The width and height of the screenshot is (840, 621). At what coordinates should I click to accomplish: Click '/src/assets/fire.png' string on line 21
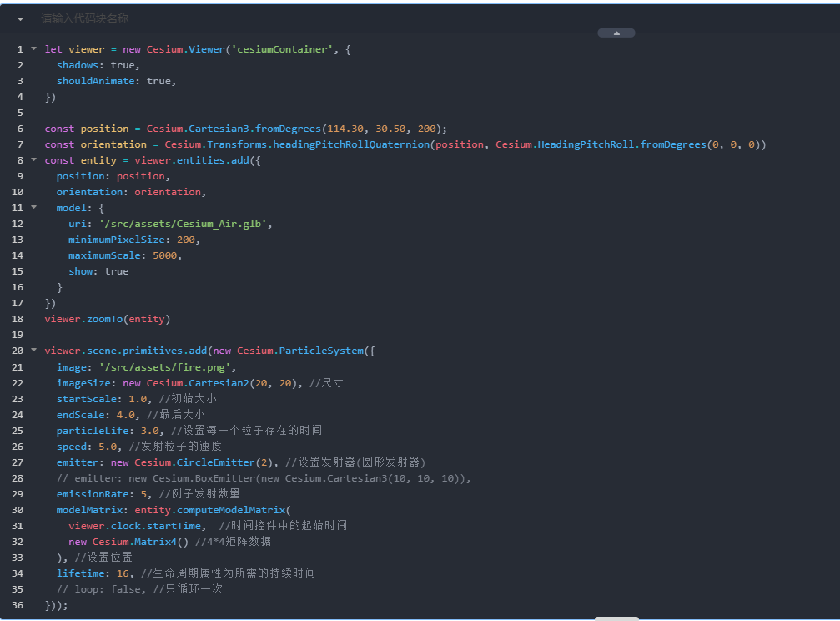click(164, 367)
